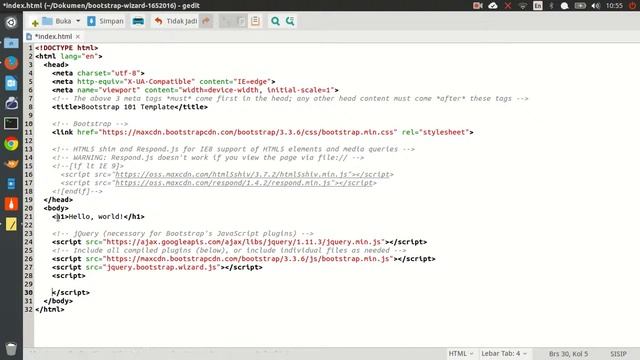Open the sound volume indicator
Image resolution: width=640 pixels, height=360 pixels.
click(596, 6)
